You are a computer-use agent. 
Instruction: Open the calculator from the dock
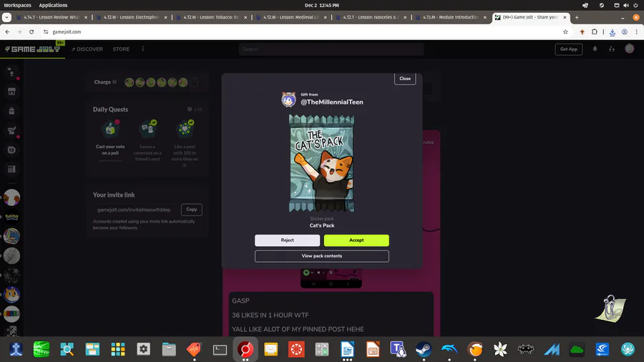(321, 349)
